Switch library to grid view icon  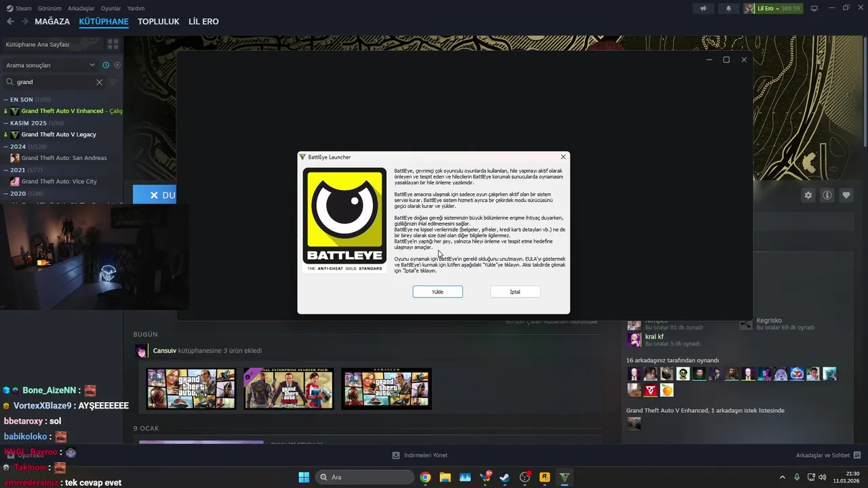tap(113, 44)
